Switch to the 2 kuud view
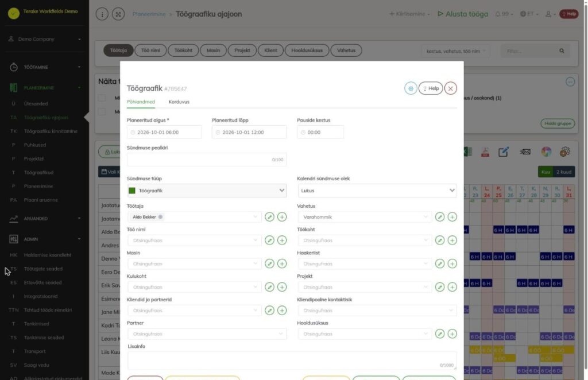 pos(564,172)
